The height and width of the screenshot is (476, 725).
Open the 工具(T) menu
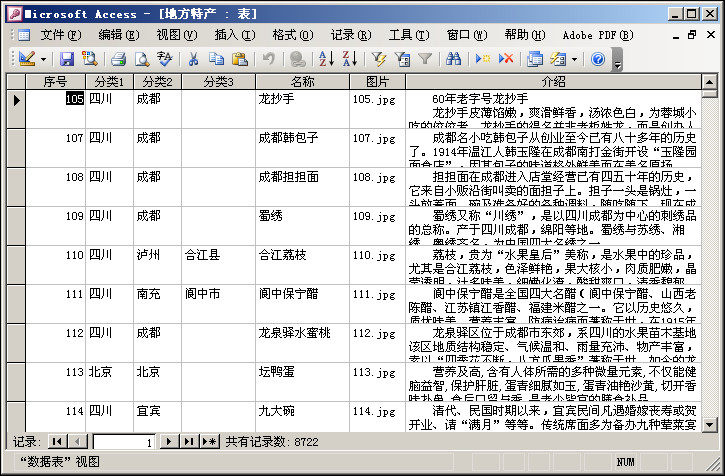409,35
